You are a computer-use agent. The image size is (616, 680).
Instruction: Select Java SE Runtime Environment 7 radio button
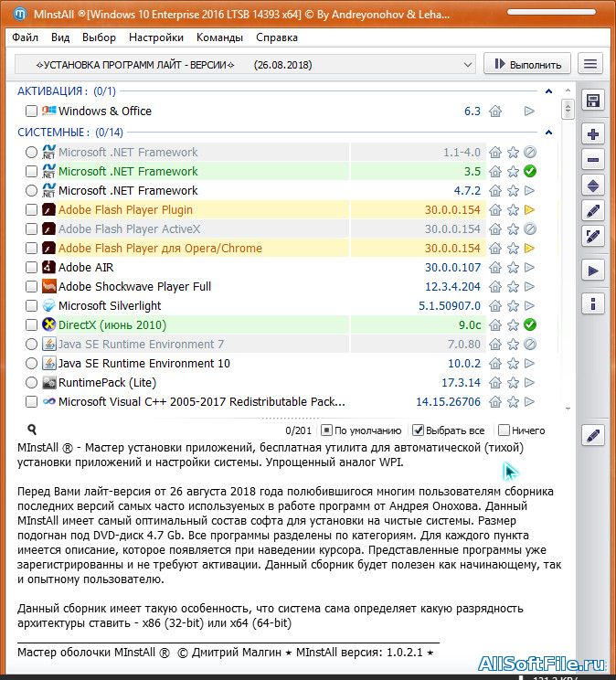pyautogui.click(x=31, y=345)
